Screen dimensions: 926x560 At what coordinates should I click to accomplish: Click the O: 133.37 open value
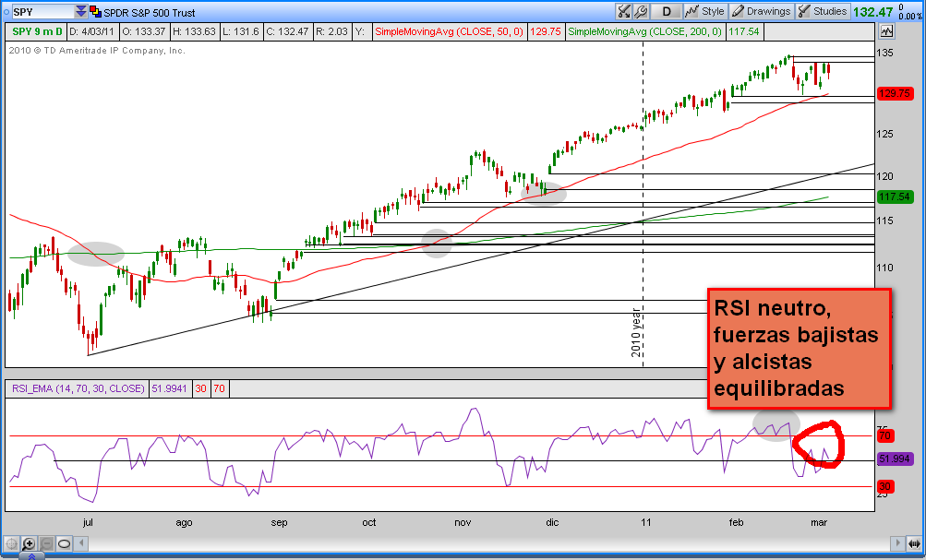[143, 31]
